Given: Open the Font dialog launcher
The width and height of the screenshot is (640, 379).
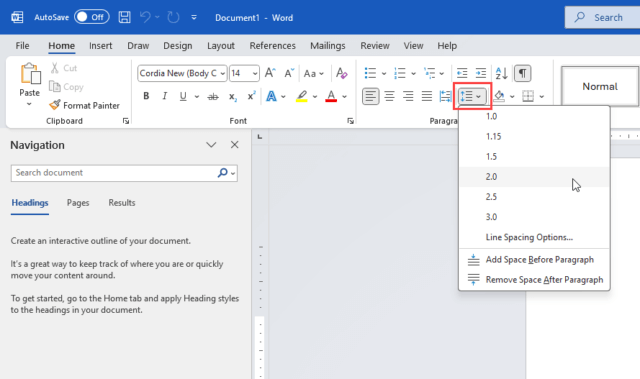Looking at the screenshot, I should pyautogui.click(x=350, y=121).
